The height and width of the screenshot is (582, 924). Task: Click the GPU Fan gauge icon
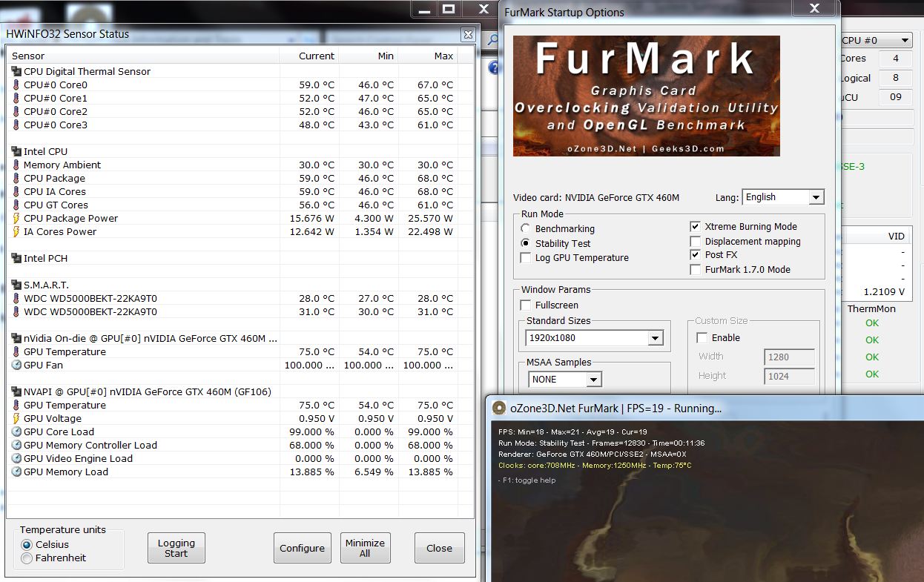click(16, 365)
